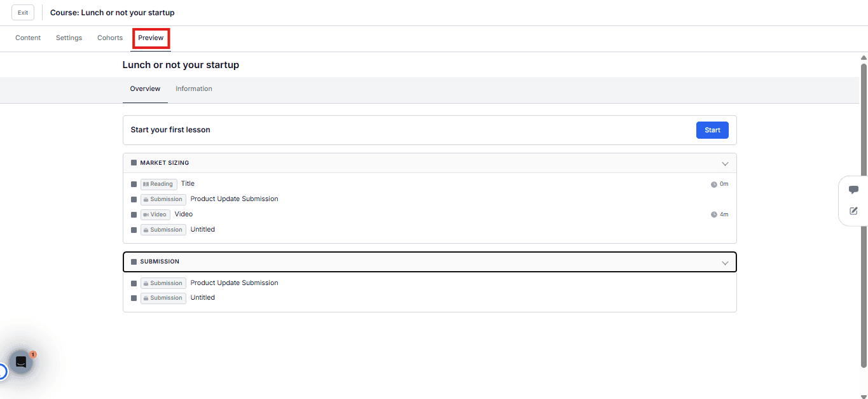Toggle the Submission section header completion square
Screen dimensions: 868x399
click(x=134, y=262)
